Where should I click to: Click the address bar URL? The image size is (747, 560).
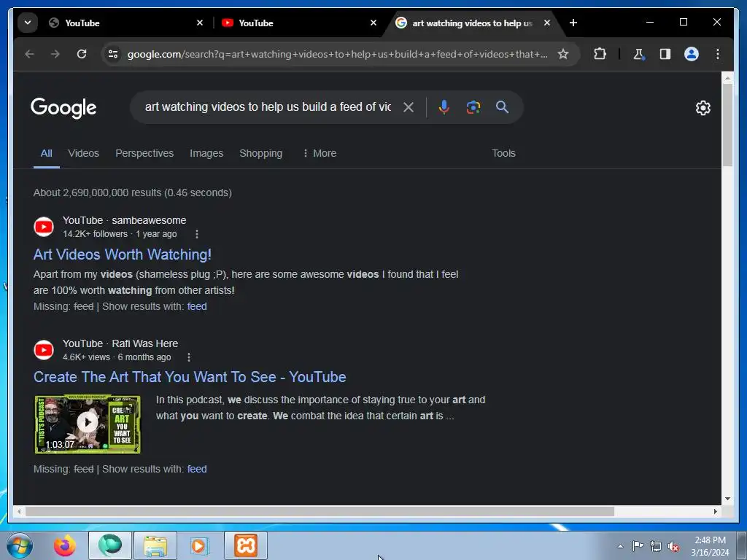[x=337, y=54]
